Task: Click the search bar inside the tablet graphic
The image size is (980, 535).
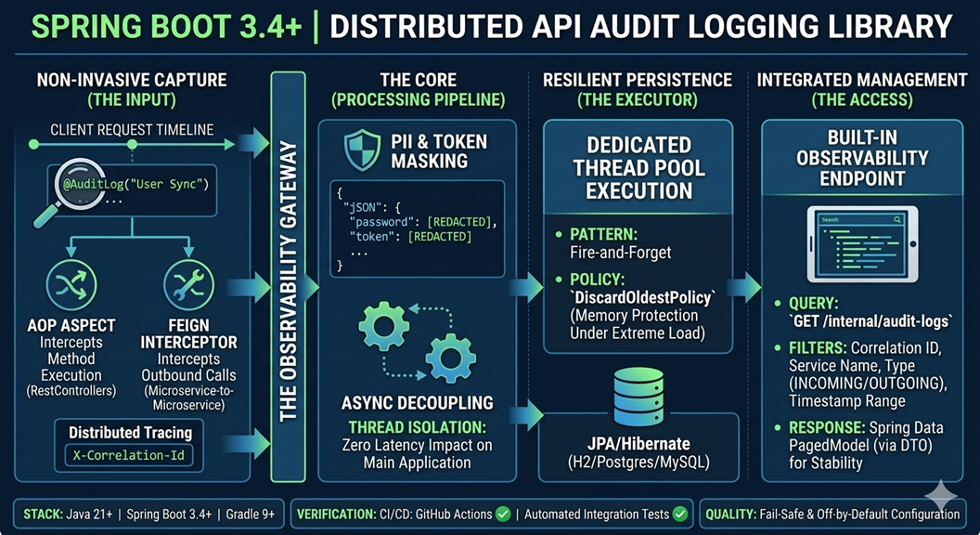Action: click(860, 219)
